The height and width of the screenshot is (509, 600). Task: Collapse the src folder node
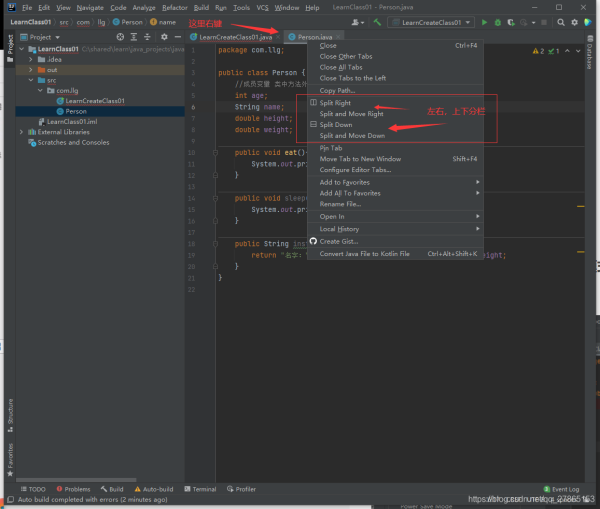[29, 80]
